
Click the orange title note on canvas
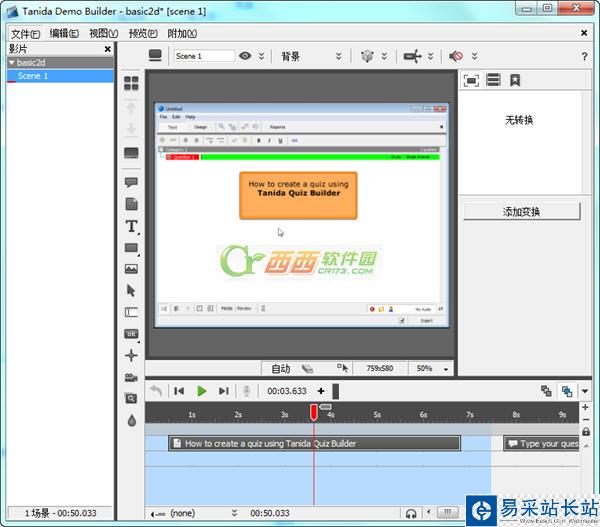pyautogui.click(x=298, y=196)
